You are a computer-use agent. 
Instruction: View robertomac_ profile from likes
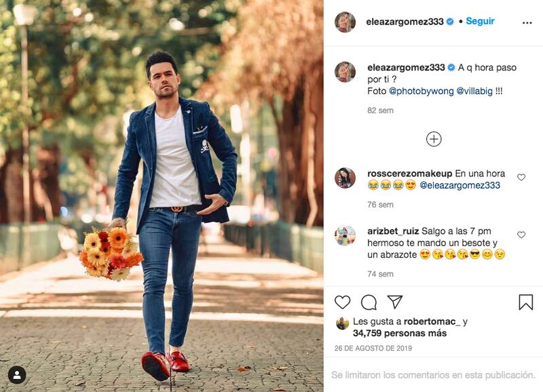432,321
